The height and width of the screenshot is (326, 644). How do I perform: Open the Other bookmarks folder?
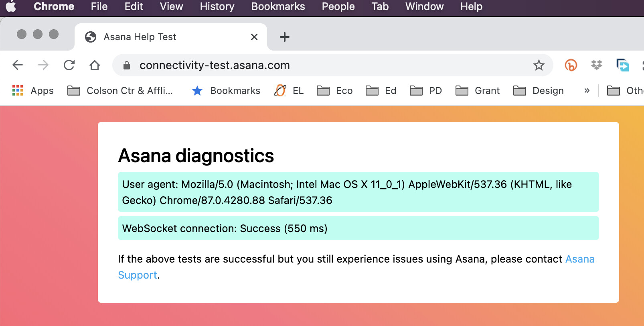click(x=625, y=91)
